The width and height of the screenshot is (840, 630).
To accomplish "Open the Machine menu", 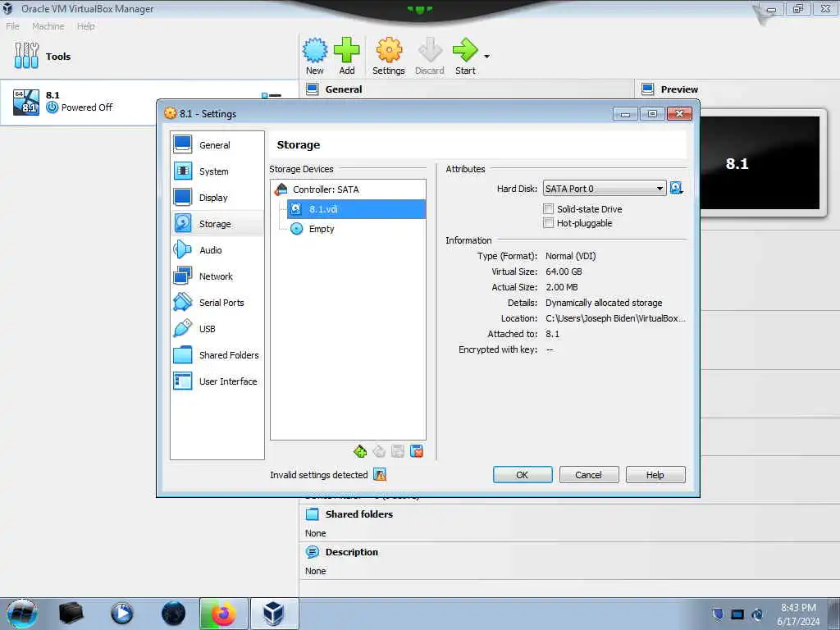I will coord(48,26).
